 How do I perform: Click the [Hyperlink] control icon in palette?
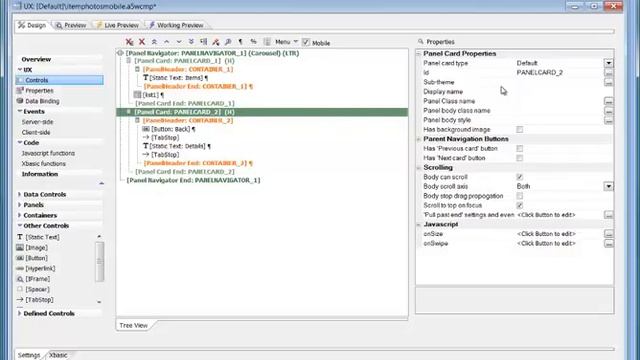click(20, 269)
